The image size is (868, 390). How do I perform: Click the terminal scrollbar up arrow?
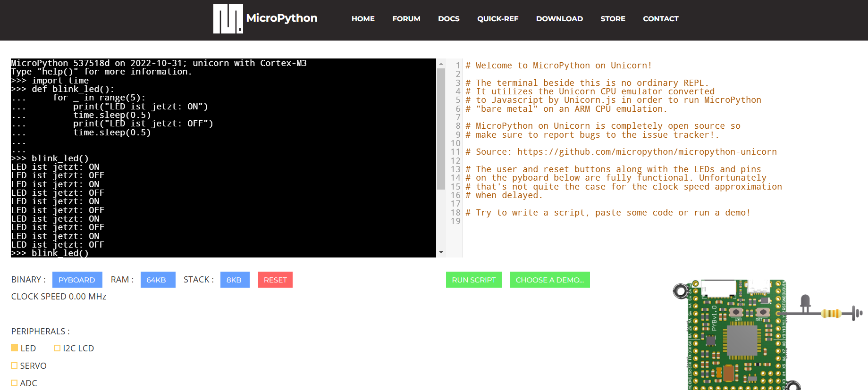click(x=441, y=63)
